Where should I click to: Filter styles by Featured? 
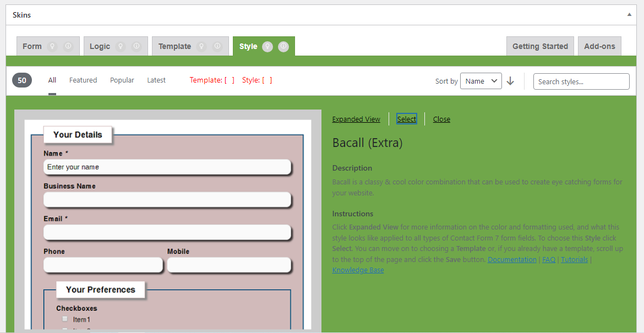point(83,80)
